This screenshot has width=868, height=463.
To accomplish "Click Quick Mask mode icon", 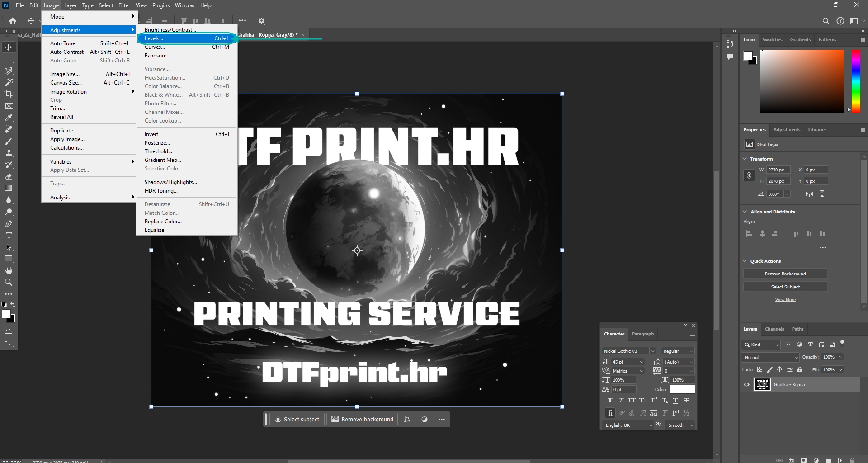I will click(9, 331).
